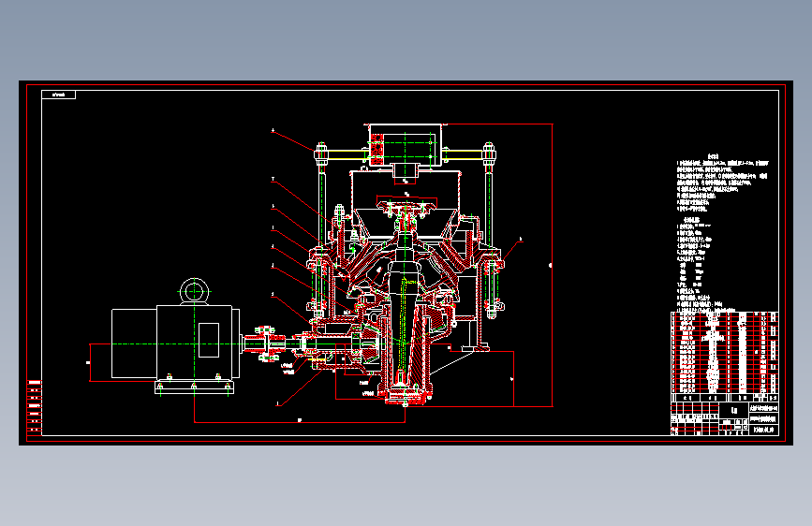Click the small label box at drawing's top-left corner
This screenshot has width=812, height=526.
pos(58,95)
